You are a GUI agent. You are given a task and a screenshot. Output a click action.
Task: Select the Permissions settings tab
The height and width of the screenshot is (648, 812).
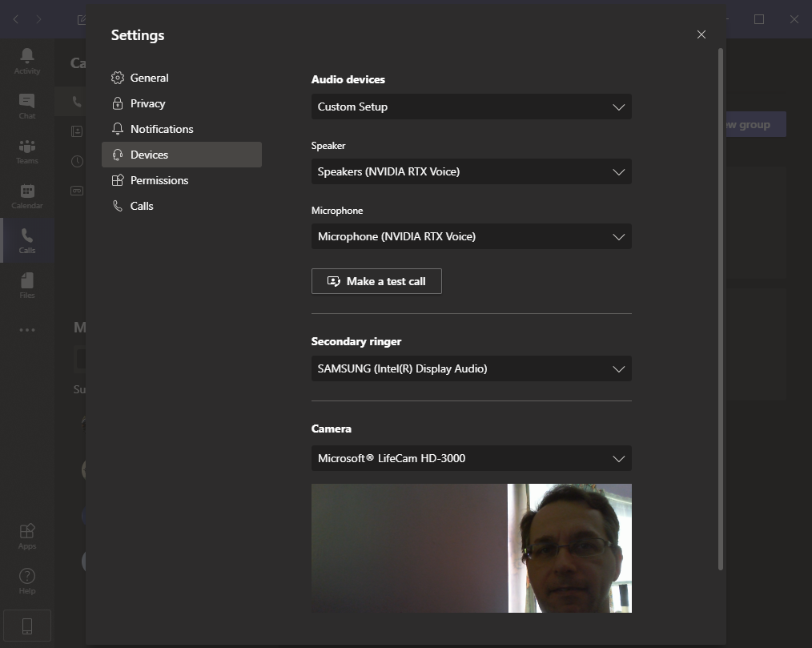(182, 180)
